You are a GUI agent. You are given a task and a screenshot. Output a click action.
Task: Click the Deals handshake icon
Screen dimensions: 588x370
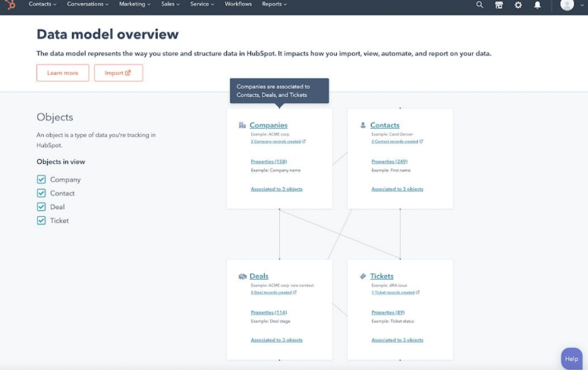242,276
